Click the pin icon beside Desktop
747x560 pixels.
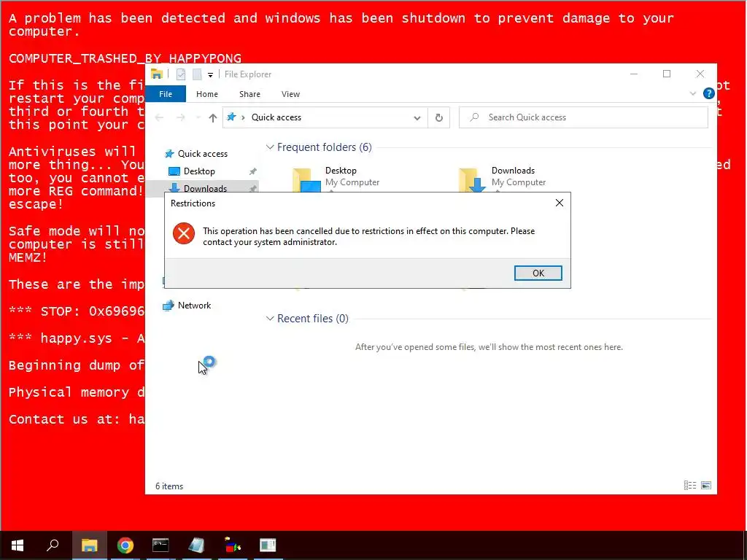[253, 171]
